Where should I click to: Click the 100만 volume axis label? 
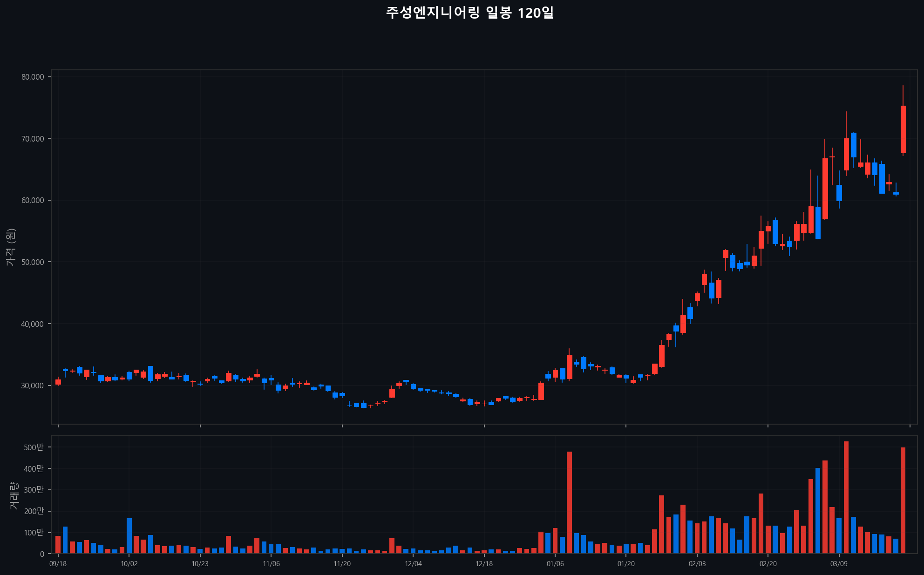click(x=34, y=532)
